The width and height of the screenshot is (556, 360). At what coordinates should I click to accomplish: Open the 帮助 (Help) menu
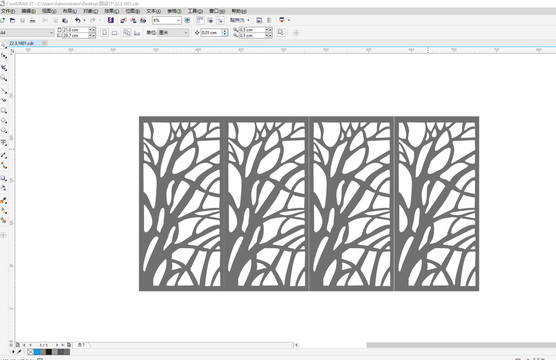[239, 11]
